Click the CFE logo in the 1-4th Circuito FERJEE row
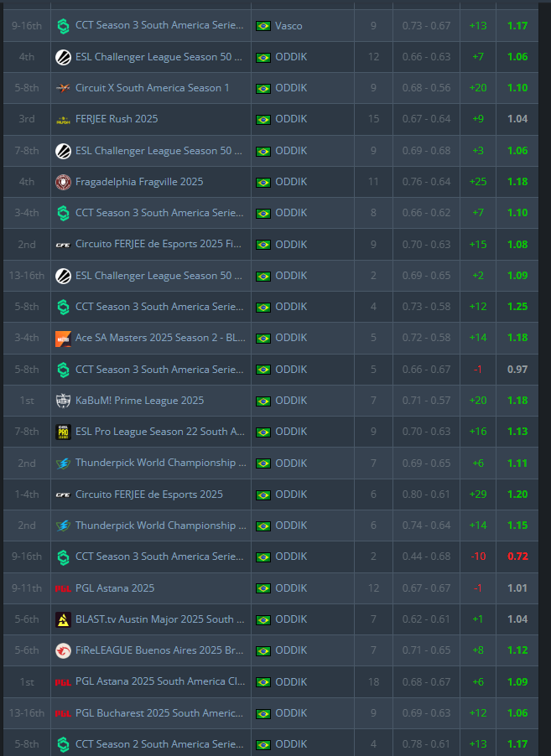This screenshot has width=551, height=756. [63, 495]
